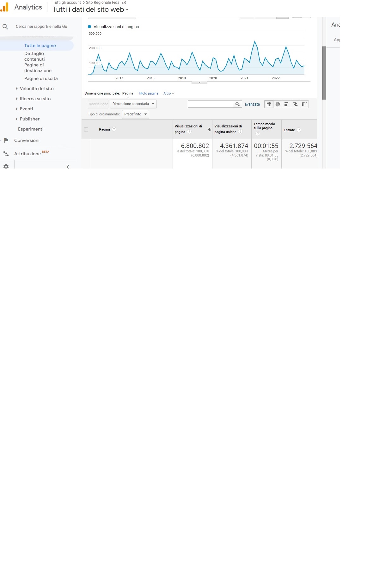Open the Predefinito sort type dropdown
Viewport: 392px width, 564px height.
pos(135,114)
